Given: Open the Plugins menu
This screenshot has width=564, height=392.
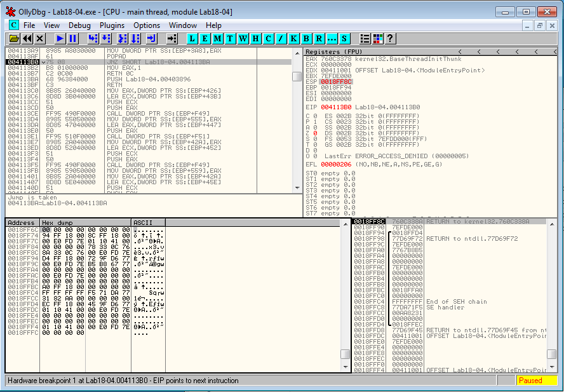Looking at the screenshot, I should click(112, 25).
